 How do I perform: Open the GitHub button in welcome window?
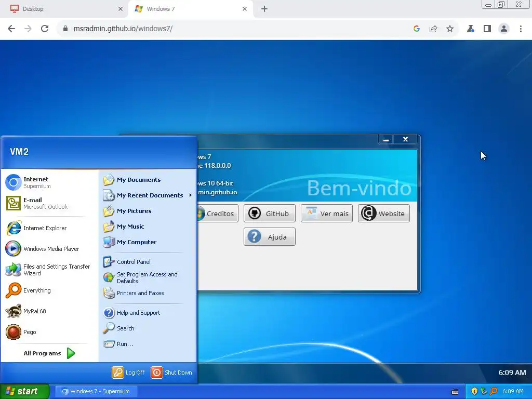click(x=270, y=214)
